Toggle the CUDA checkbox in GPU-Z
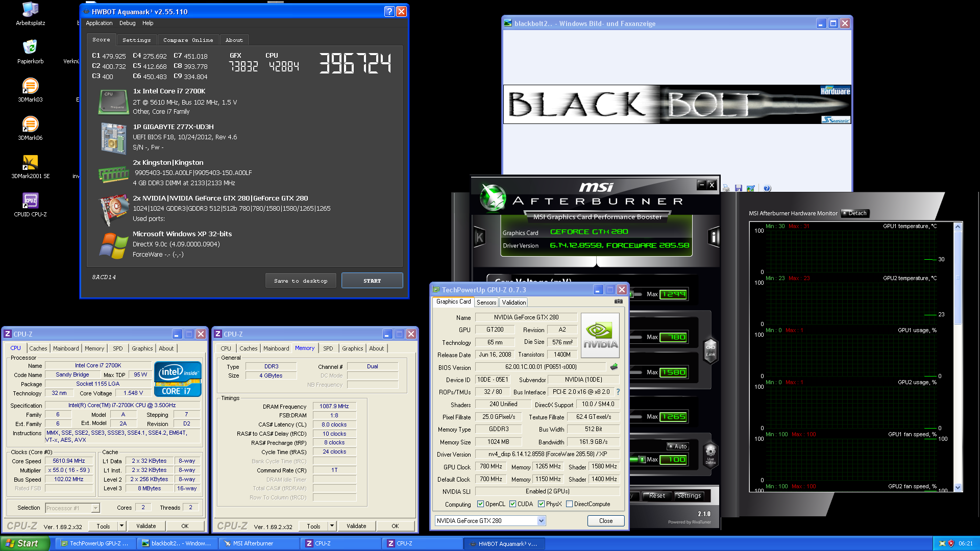Image resolution: width=980 pixels, height=551 pixels. coord(512,504)
